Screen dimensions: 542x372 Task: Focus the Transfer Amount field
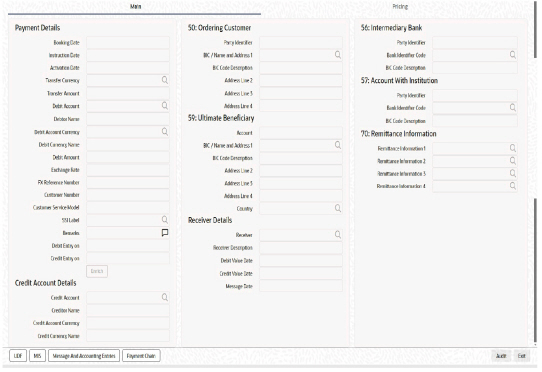coord(128,93)
